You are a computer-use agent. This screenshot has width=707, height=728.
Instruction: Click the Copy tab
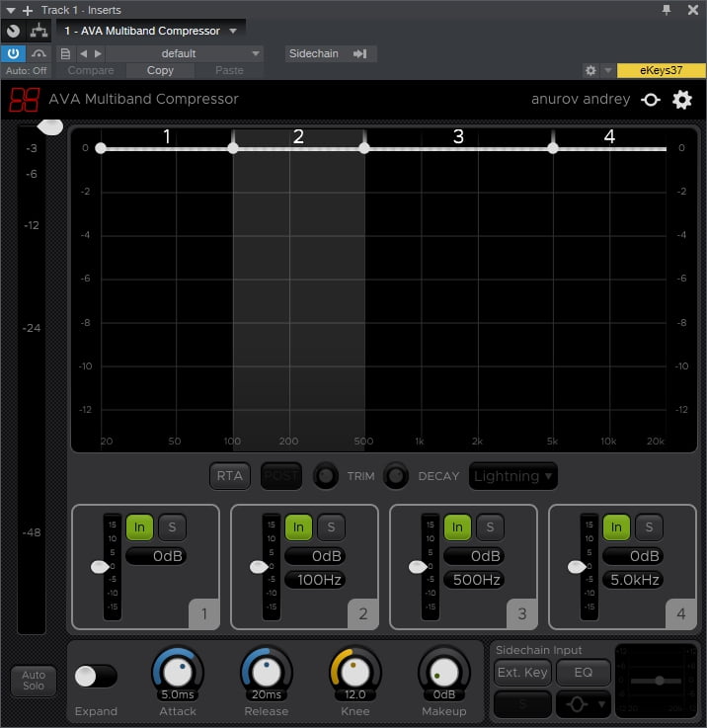[160, 71]
